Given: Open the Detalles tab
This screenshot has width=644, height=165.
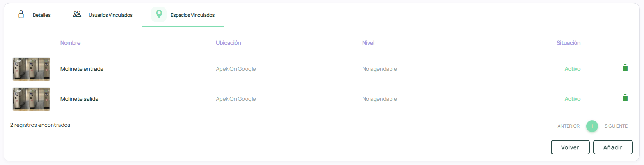Looking at the screenshot, I should pyautogui.click(x=41, y=15).
